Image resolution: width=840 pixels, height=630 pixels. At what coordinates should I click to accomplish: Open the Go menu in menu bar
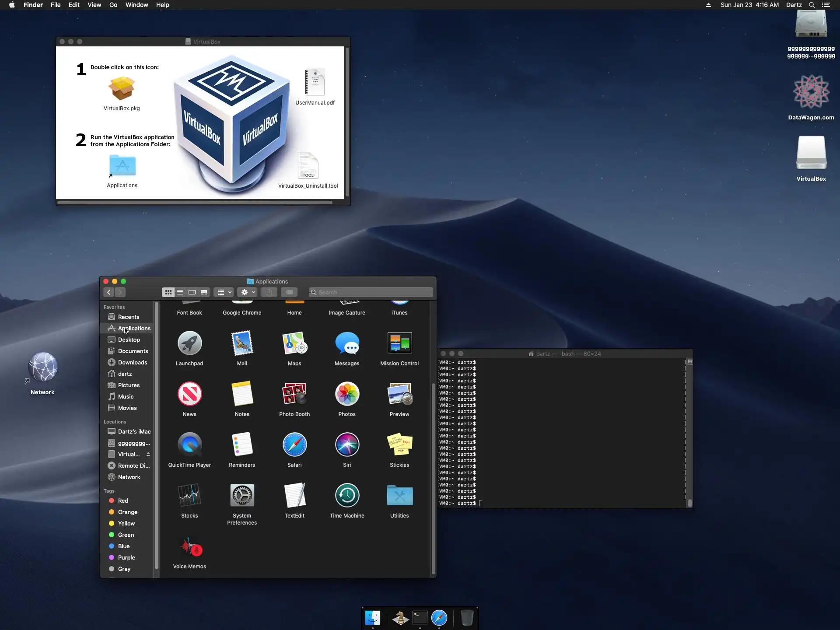pyautogui.click(x=113, y=5)
